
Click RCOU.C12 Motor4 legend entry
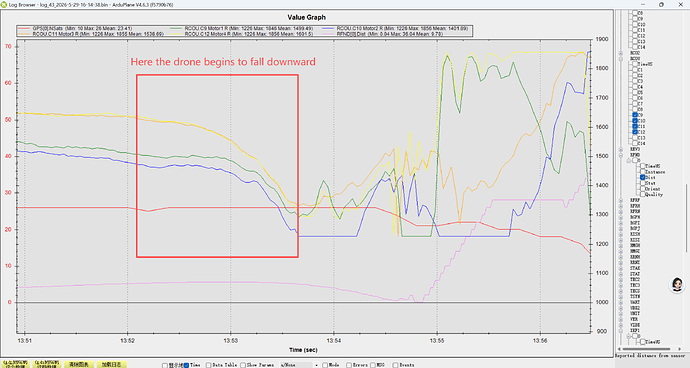241,33
